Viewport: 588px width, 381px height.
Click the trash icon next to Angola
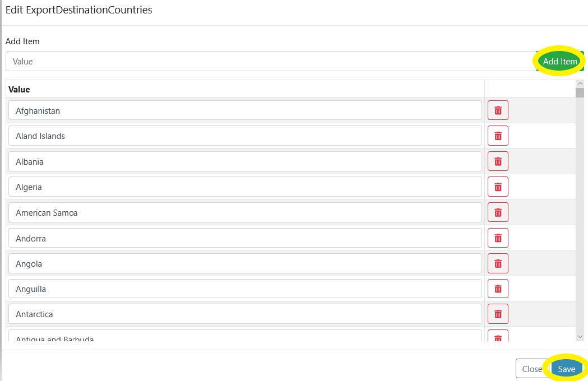point(498,263)
